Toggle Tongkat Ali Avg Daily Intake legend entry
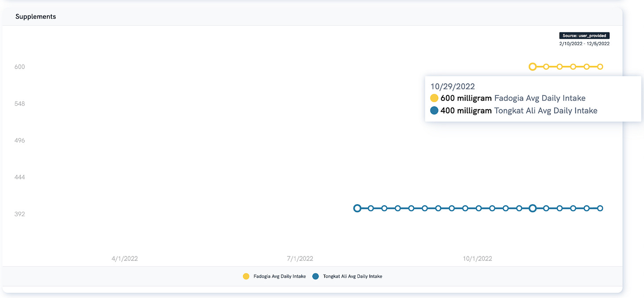 point(347,276)
